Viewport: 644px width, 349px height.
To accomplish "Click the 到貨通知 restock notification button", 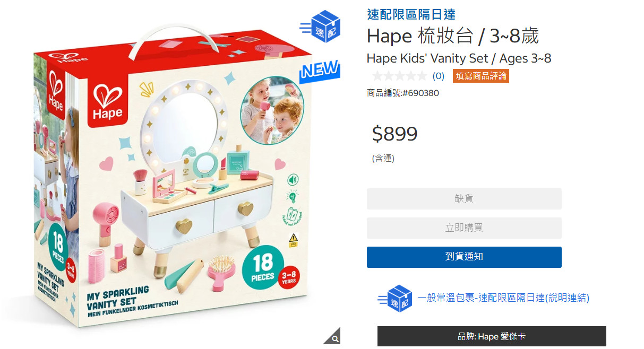I will click(464, 257).
